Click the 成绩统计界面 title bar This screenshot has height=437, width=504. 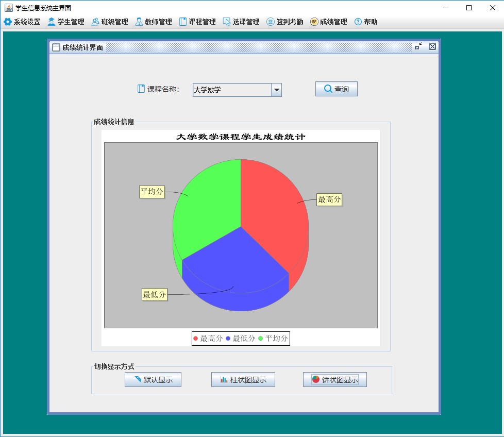[244, 47]
